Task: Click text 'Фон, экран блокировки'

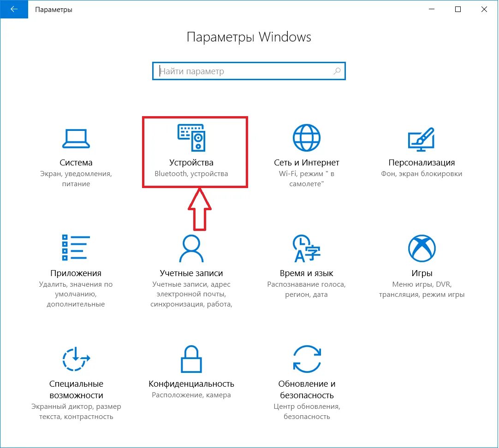Action: pyautogui.click(x=422, y=174)
